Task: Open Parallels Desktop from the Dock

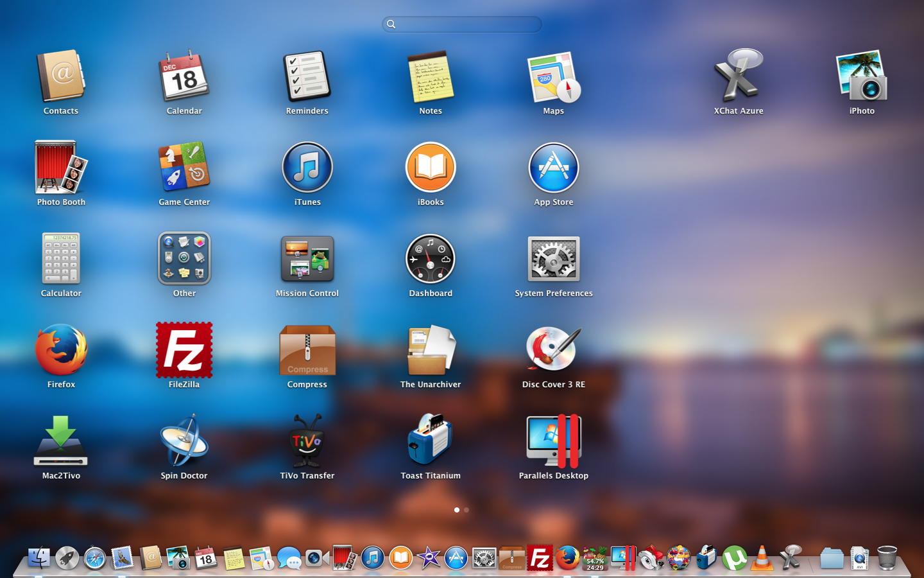Action: point(623,557)
